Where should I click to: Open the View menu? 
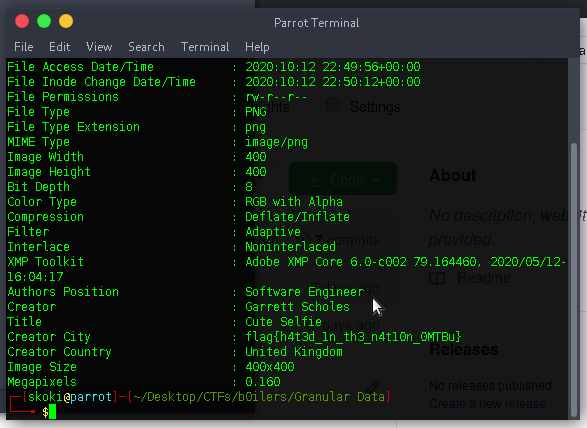point(99,47)
